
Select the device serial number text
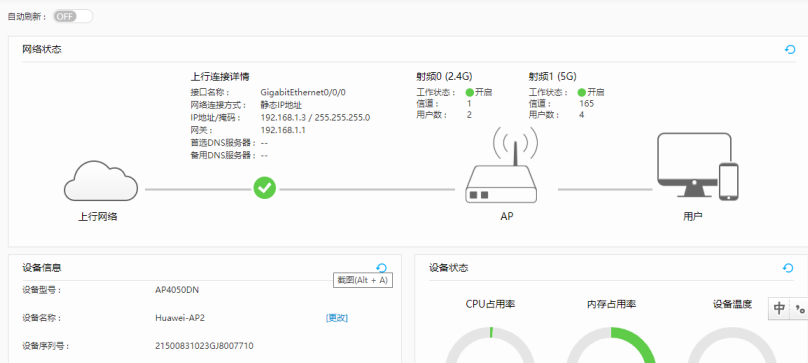coord(204,345)
